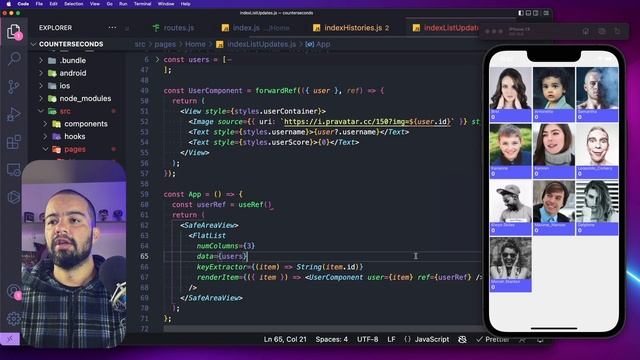
Task: Open the Run and Debug view
Action: (x=13, y=114)
